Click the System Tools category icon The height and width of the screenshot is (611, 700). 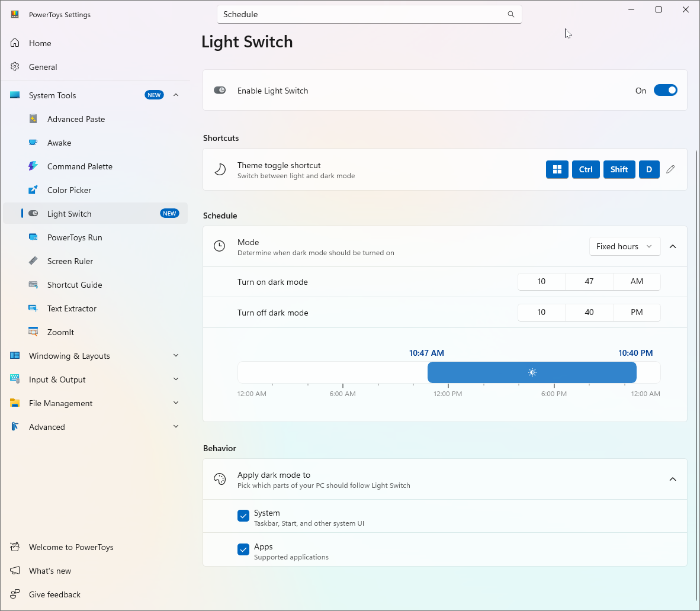click(15, 95)
